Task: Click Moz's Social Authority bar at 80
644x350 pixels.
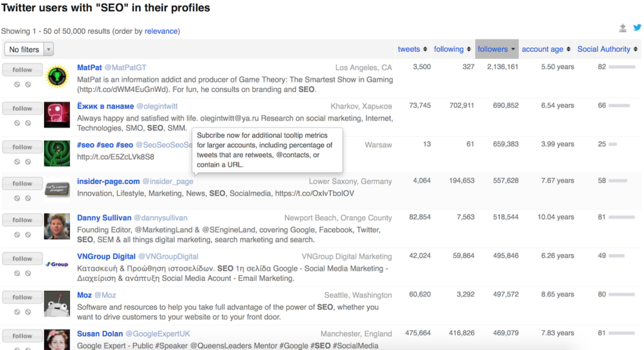Action: [x=621, y=295]
